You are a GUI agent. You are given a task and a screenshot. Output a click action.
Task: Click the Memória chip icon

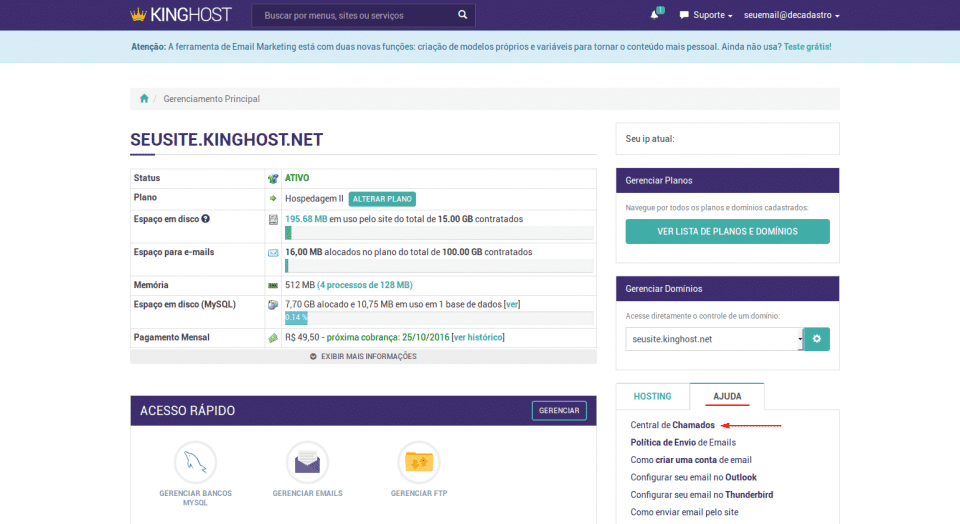(x=273, y=285)
